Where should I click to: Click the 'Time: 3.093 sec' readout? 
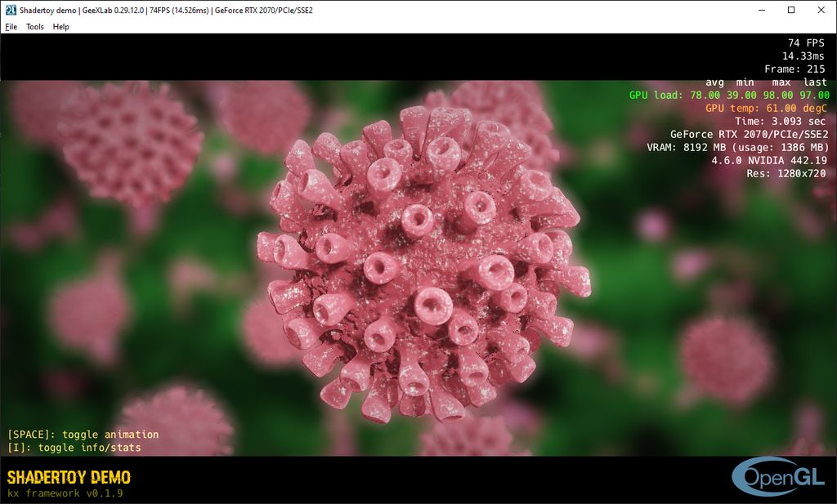coord(780,121)
